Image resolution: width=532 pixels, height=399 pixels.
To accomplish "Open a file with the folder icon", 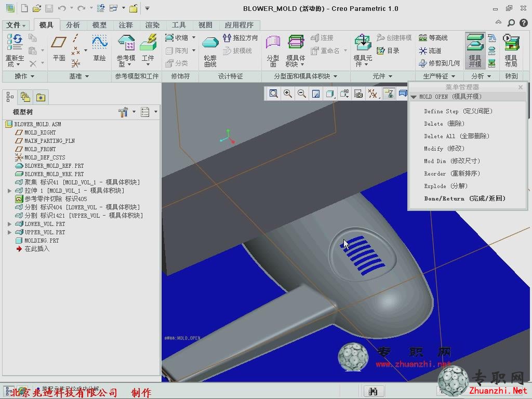I will (37, 8).
